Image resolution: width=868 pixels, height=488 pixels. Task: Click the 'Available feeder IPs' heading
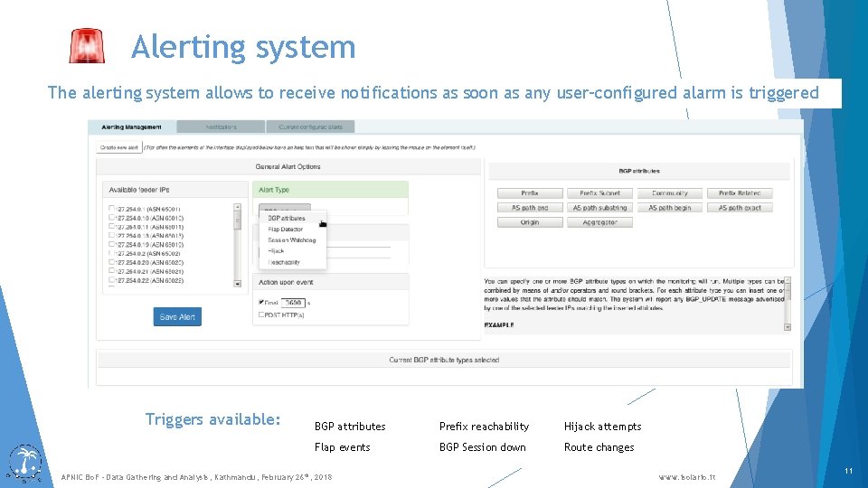(139, 190)
